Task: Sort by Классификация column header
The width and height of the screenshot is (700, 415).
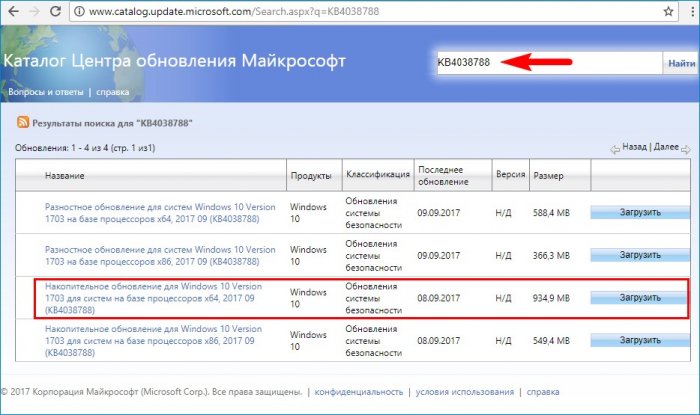Action: (378, 174)
